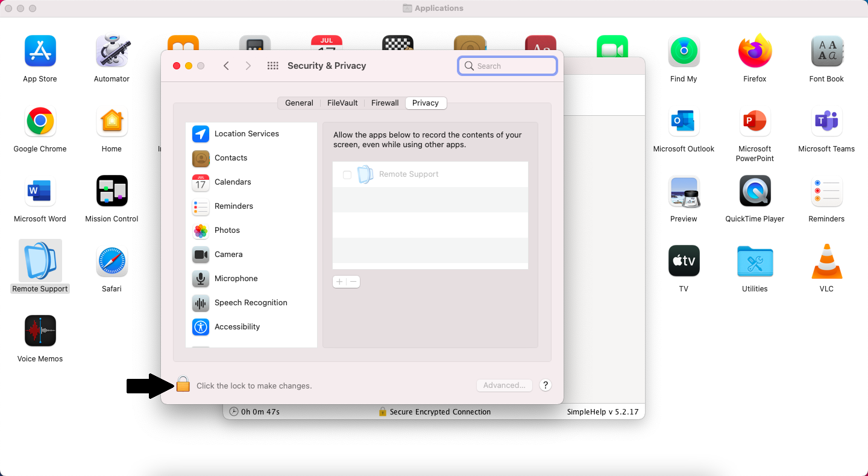The image size is (868, 476).
Task: Open Mission Control app icon
Action: click(112, 191)
